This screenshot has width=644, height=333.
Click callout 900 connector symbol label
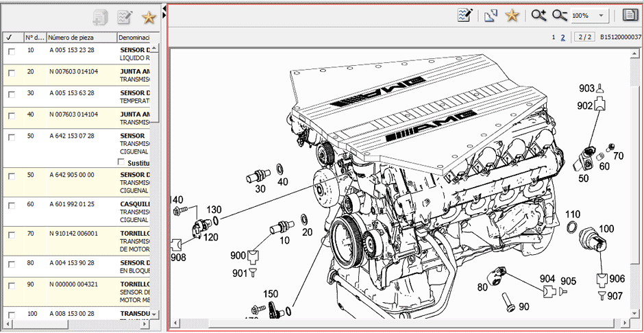(x=238, y=256)
